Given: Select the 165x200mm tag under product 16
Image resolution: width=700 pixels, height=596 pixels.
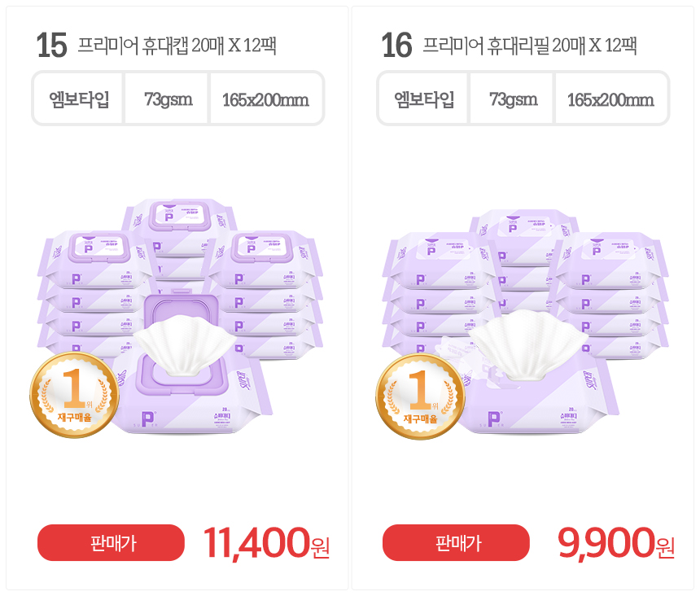Looking at the screenshot, I should [610, 99].
